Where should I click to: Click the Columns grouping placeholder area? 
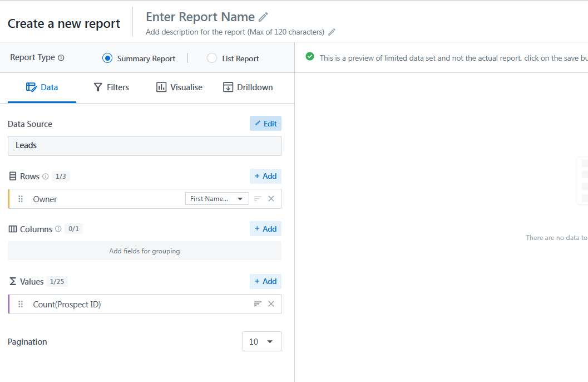pyautogui.click(x=145, y=251)
